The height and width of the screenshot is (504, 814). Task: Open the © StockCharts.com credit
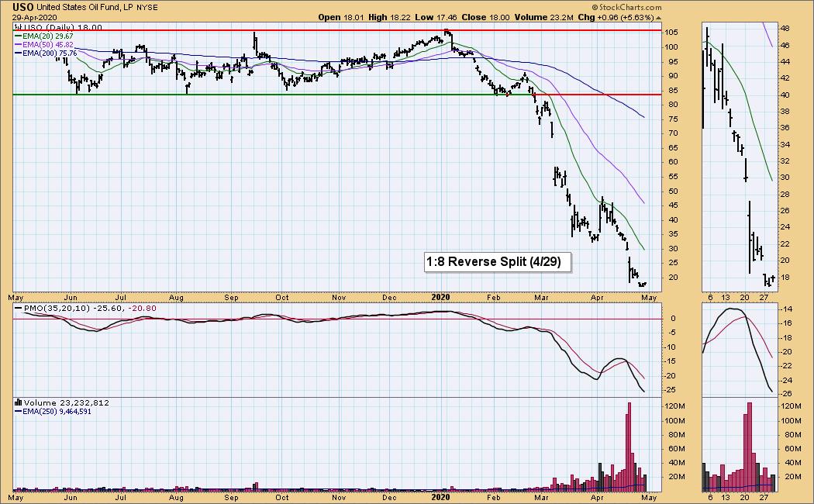coord(626,7)
